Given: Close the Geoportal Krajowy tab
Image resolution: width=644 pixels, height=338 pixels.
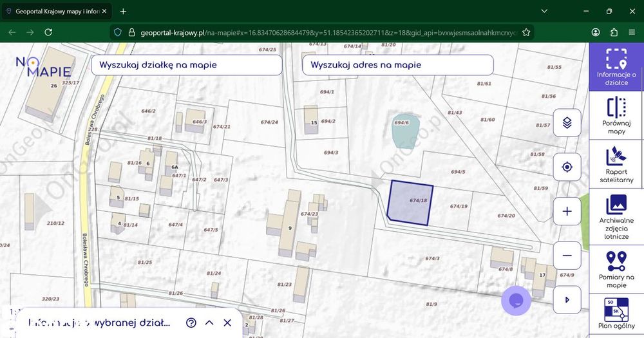Looking at the screenshot, I should [104, 12].
